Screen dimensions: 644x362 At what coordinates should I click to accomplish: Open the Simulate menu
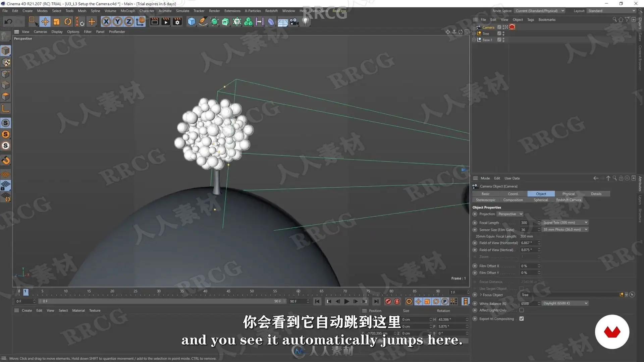point(182,11)
